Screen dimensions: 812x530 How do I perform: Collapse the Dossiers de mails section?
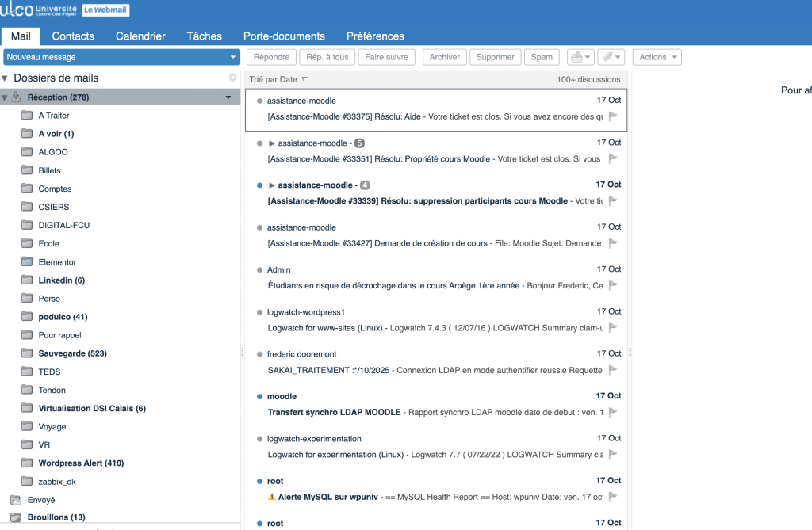[6, 78]
